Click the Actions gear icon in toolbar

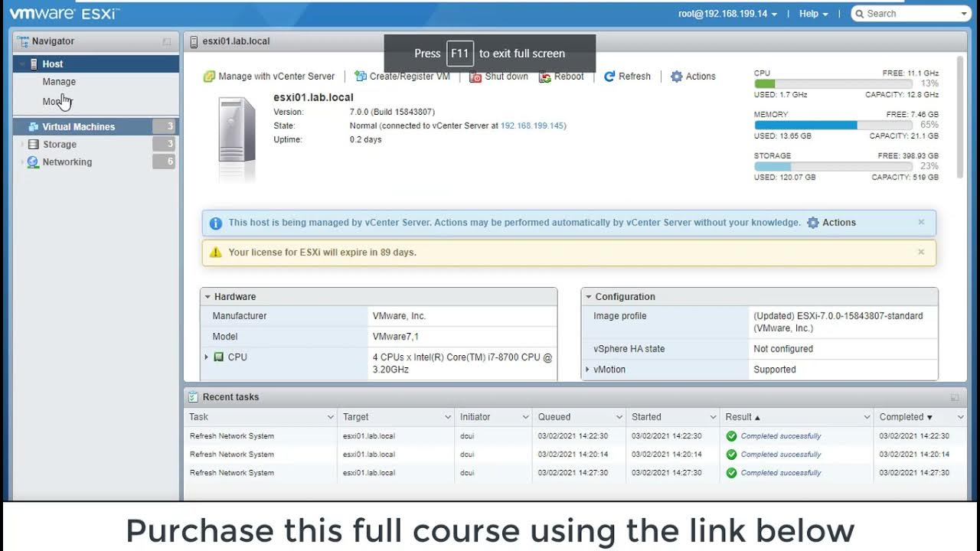(676, 77)
